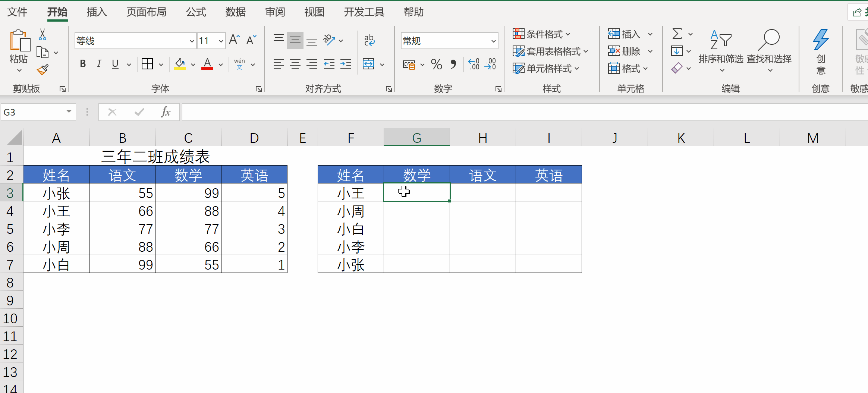Open the font size 11 dropdown
Image resolution: width=868 pixels, height=393 pixels.
pos(221,41)
